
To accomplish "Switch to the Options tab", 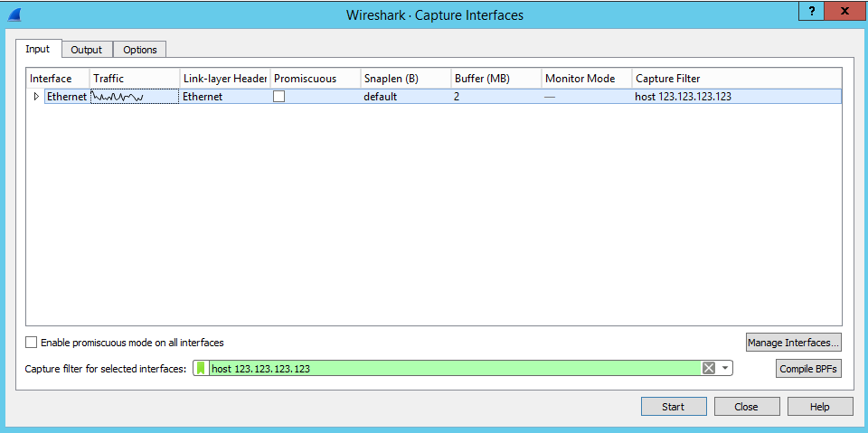I will pos(140,50).
